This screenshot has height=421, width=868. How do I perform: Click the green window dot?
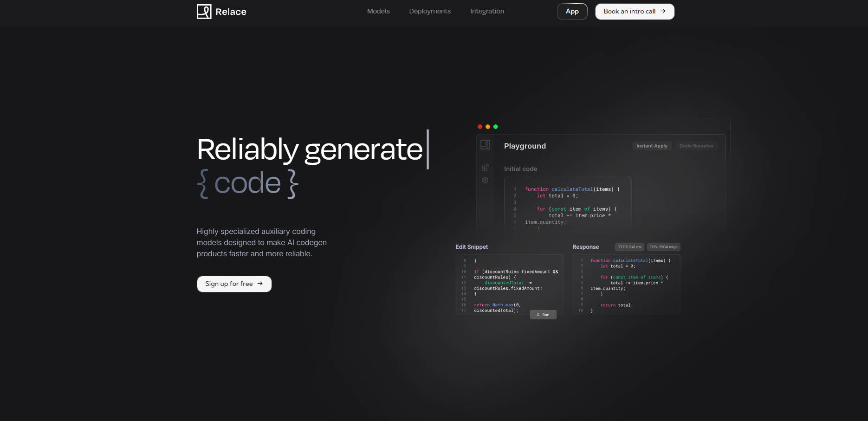[496, 127]
